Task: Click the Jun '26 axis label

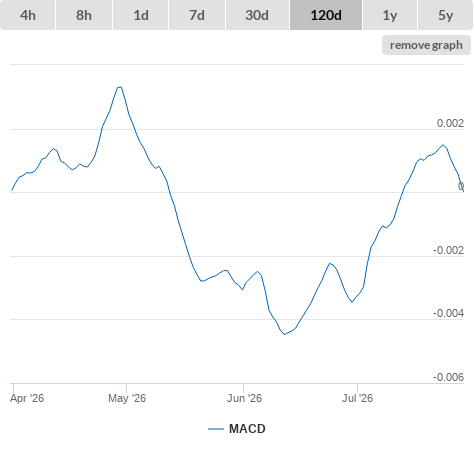Action: [244, 398]
